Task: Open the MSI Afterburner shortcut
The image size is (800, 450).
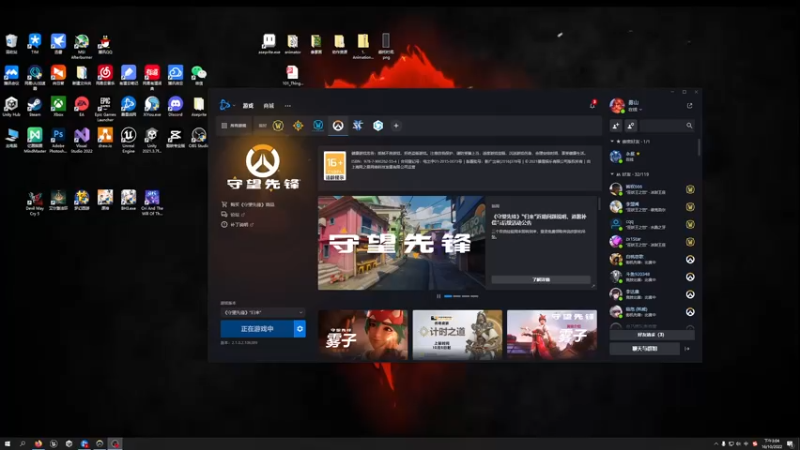Action: 82,46
